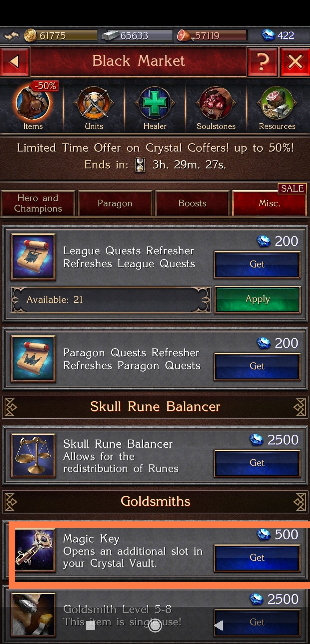Get the Magic Key for 500
The width and height of the screenshot is (310, 644).
coord(257,558)
